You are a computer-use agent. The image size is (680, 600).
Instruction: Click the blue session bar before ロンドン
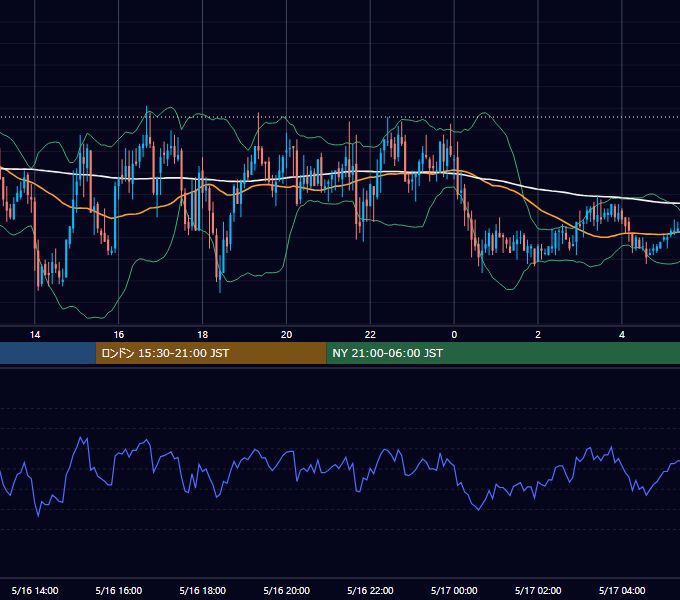(48, 353)
